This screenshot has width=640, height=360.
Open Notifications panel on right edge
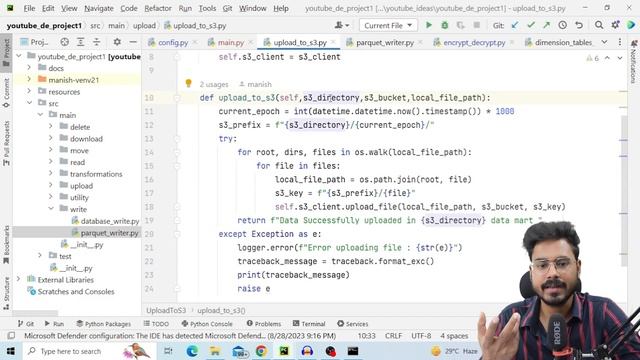633,61
